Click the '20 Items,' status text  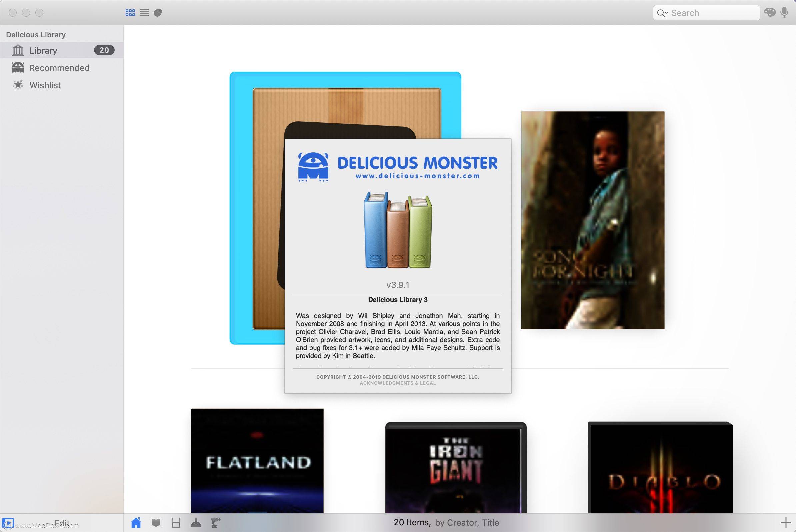(412, 523)
